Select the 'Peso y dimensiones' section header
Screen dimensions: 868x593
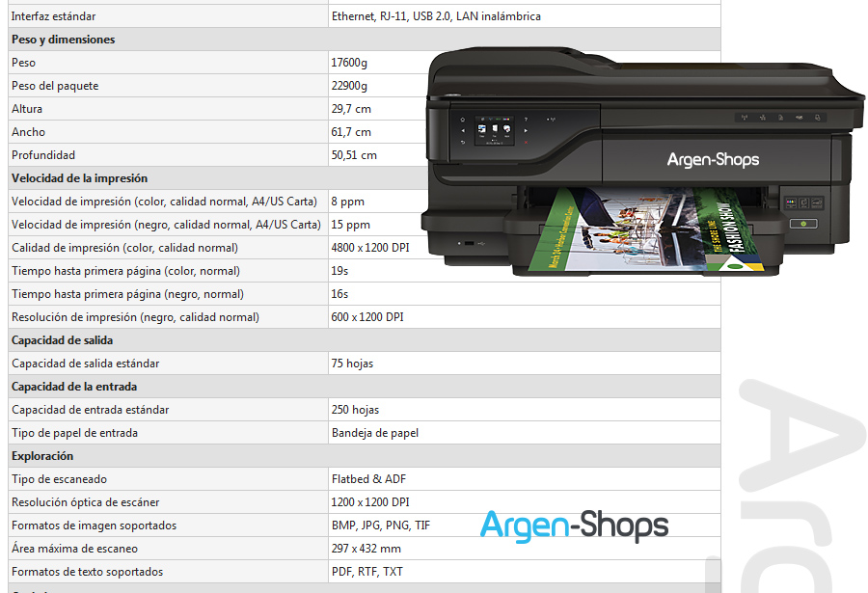click(x=63, y=40)
